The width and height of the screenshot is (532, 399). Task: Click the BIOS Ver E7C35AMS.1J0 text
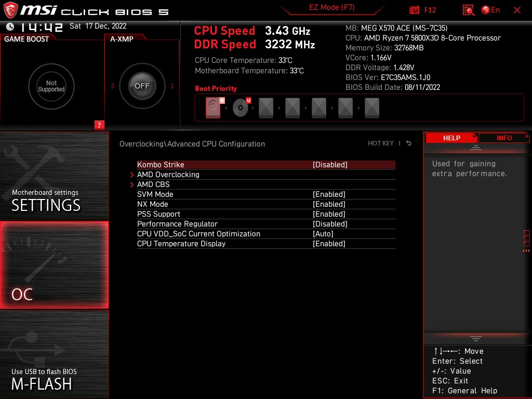pyautogui.click(x=388, y=77)
